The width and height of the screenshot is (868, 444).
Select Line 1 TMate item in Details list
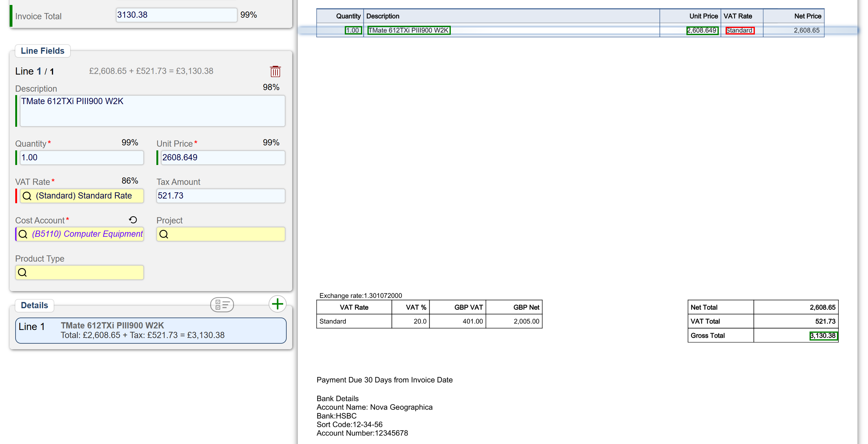pos(150,331)
